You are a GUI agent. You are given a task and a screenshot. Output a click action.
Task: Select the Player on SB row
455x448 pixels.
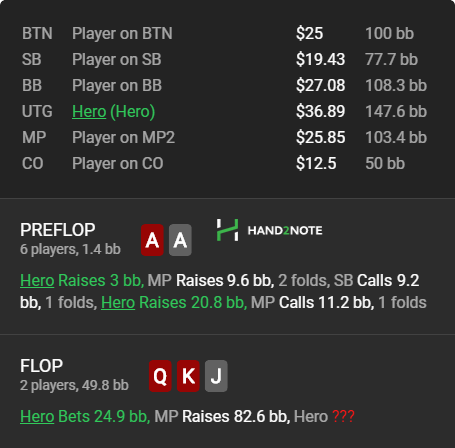pyautogui.click(x=224, y=59)
